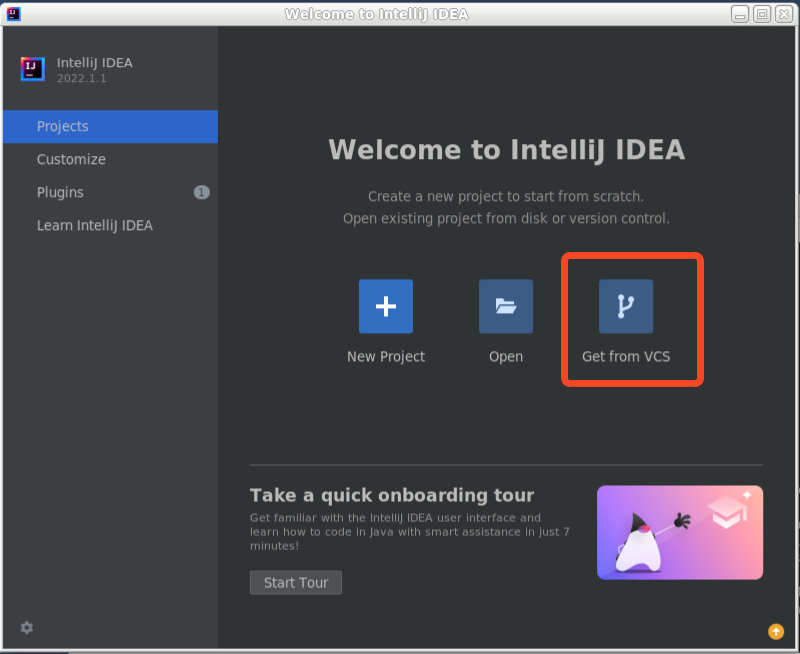Close the Welcome to IntelliJ IDEA window

[x=784, y=14]
